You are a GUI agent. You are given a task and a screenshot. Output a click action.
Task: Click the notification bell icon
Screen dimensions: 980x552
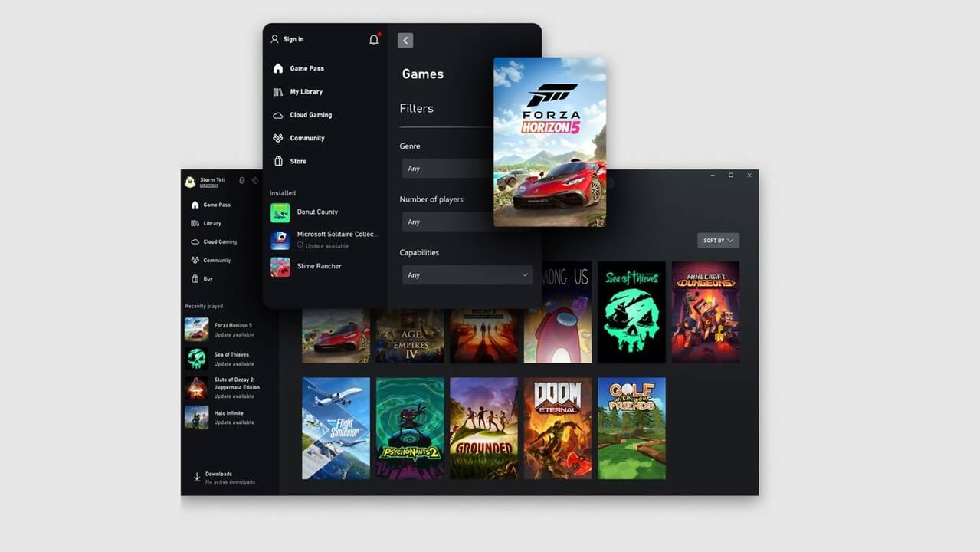point(374,40)
